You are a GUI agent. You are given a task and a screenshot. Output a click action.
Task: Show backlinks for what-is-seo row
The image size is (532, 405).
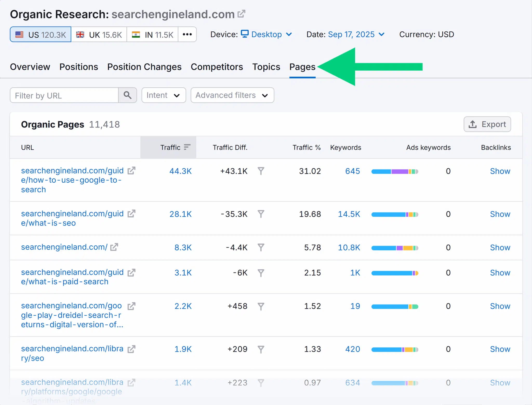click(500, 214)
